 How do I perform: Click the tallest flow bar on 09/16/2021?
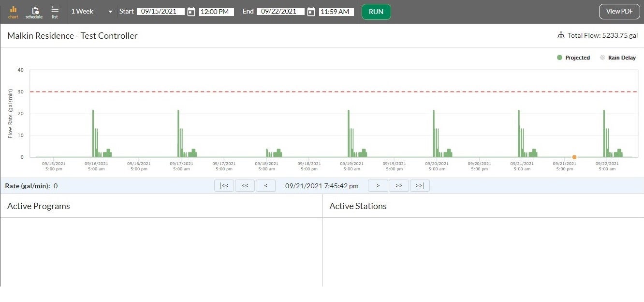93,133
